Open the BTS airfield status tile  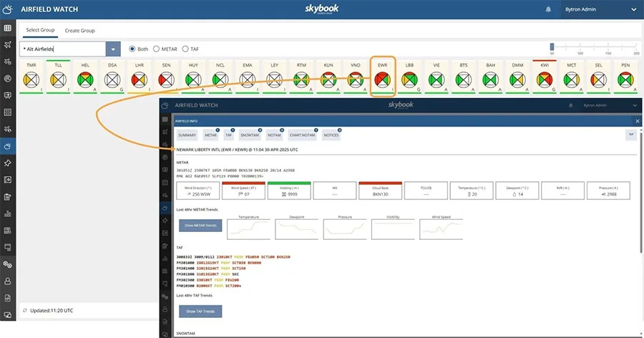pos(463,77)
